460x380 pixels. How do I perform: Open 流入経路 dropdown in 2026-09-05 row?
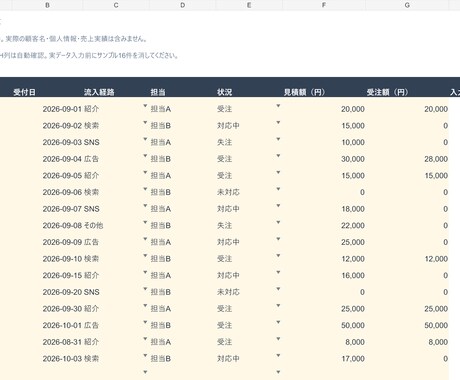pyautogui.click(x=145, y=172)
